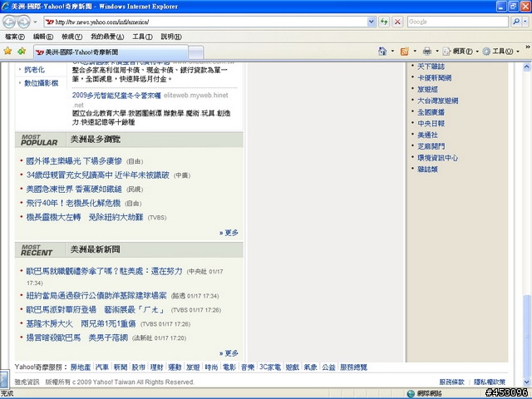Click the vertical scrollbar thumb

[x=526, y=336]
